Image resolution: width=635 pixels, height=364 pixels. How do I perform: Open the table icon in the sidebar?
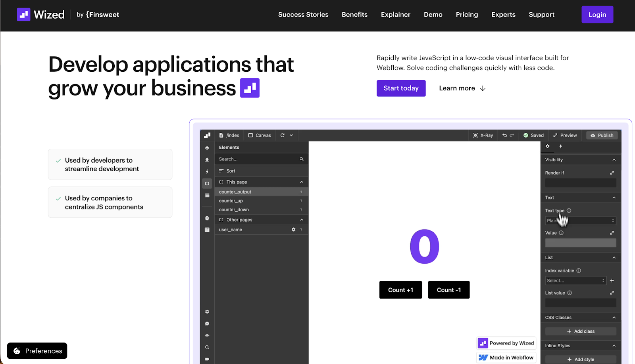(207, 230)
